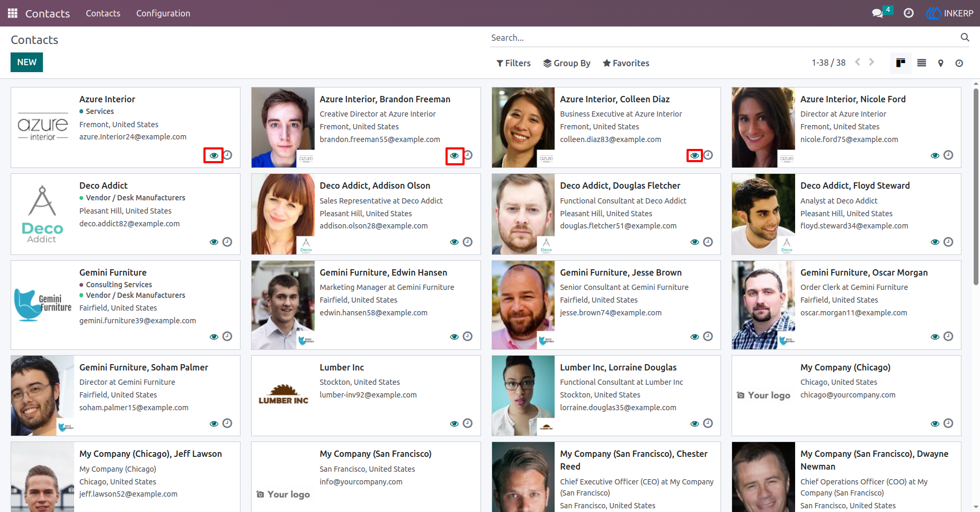
Task: Open the Contacts menu item
Action: pyautogui.click(x=103, y=13)
